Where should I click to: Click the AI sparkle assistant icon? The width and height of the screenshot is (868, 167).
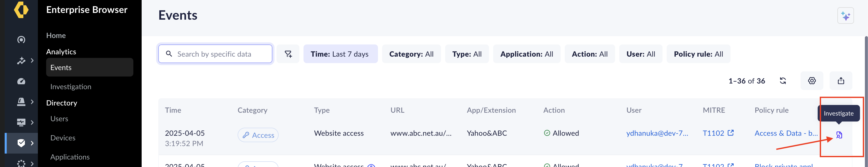[845, 16]
